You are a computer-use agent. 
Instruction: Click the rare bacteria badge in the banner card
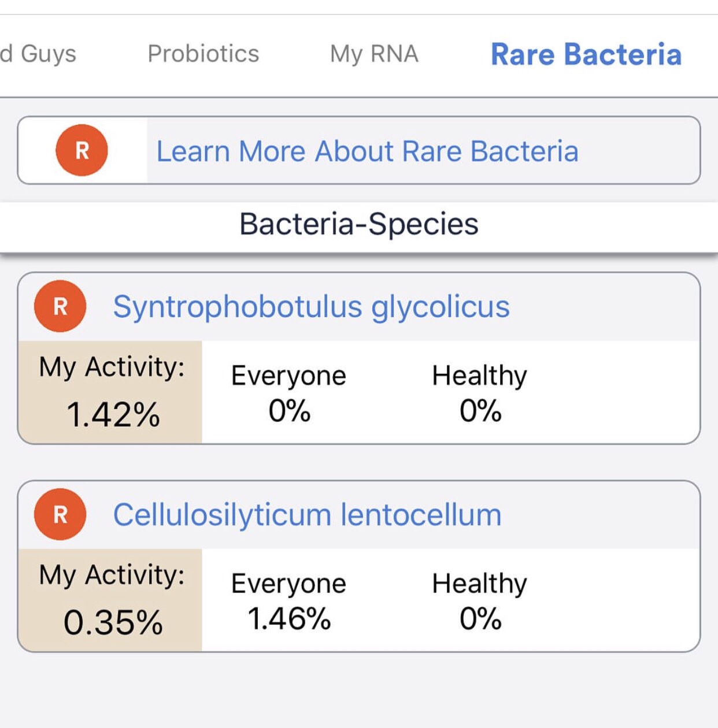coord(81,150)
